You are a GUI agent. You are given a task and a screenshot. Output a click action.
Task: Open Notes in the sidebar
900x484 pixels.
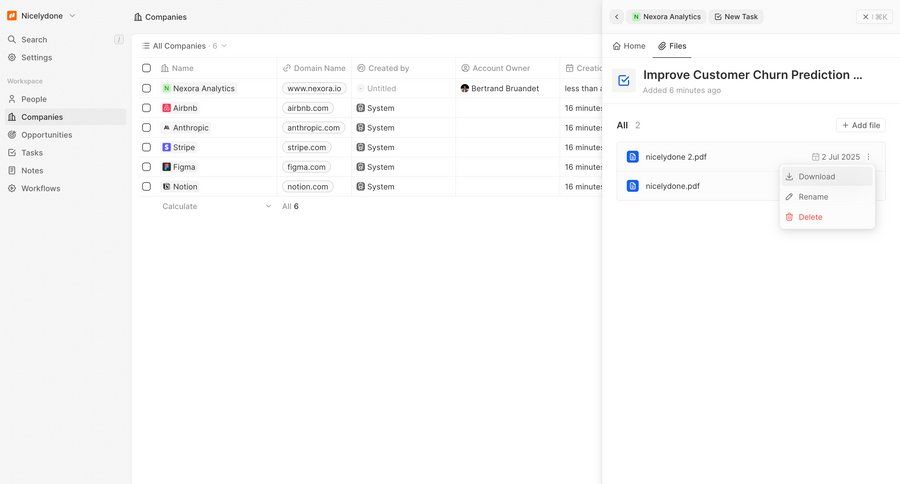tap(32, 171)
